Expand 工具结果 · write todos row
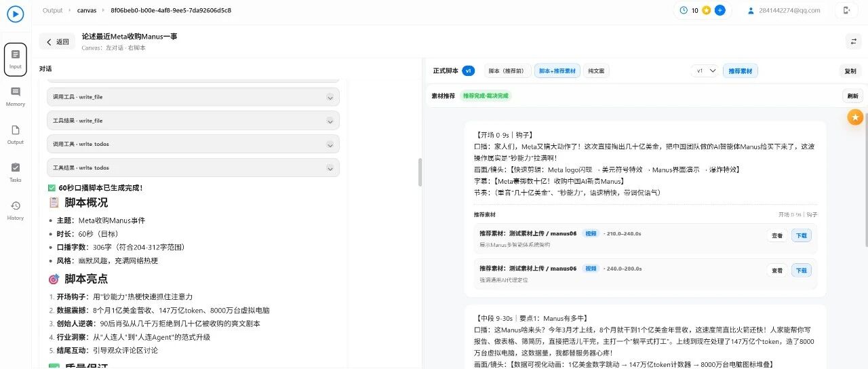 [193, 168]
